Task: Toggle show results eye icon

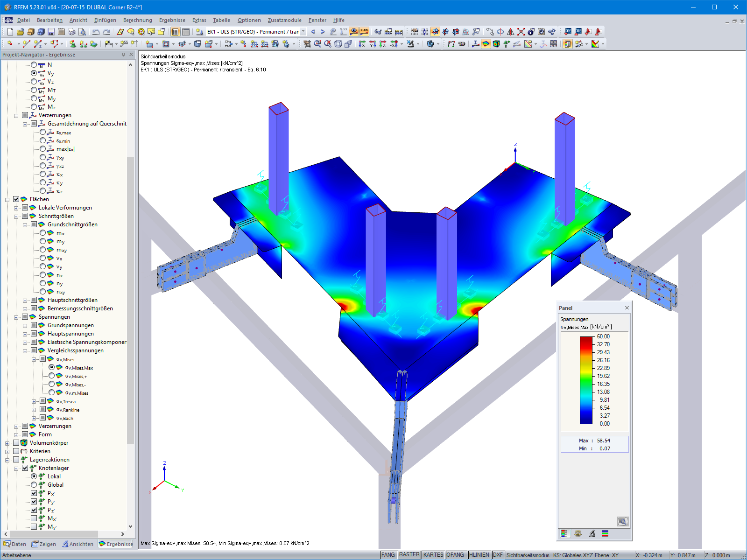Action: (x=354, y=32)
